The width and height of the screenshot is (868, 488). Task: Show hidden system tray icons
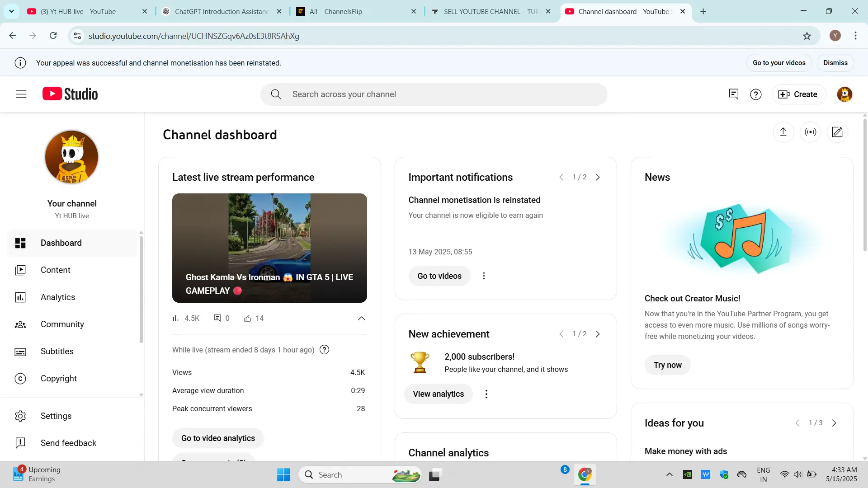[670, 474]
